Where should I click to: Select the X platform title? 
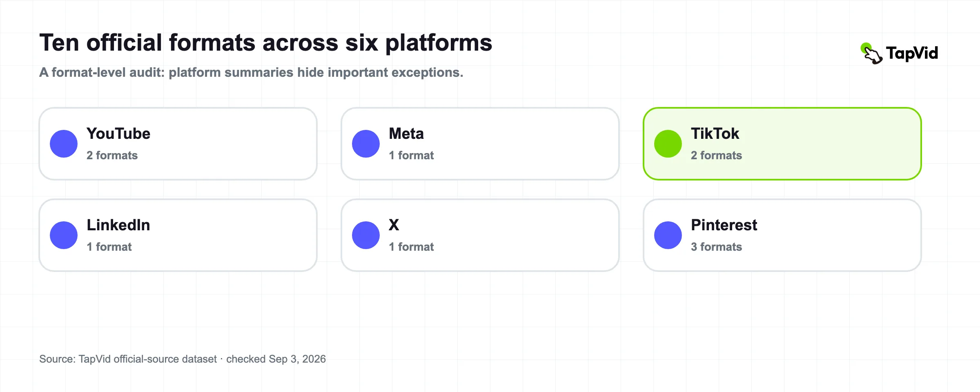[x=394, y=225]
